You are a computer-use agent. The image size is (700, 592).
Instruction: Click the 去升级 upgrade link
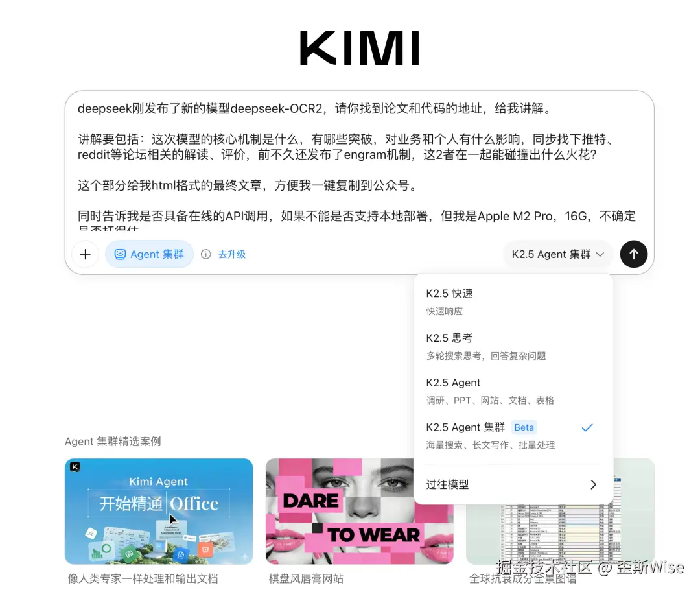tap(231, 254)
